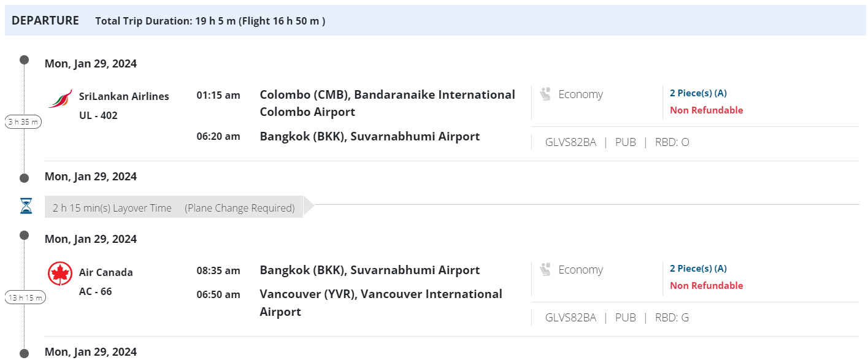Select the timeline dot just above the layover banner
Screen dimensions: 868x360
[25, 178]
